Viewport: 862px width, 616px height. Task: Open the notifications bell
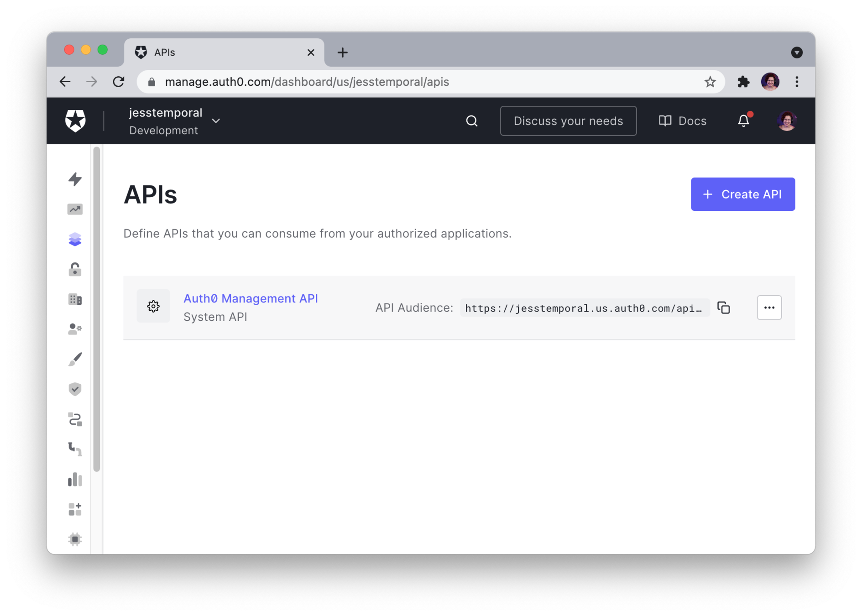[x=743, y=120]
